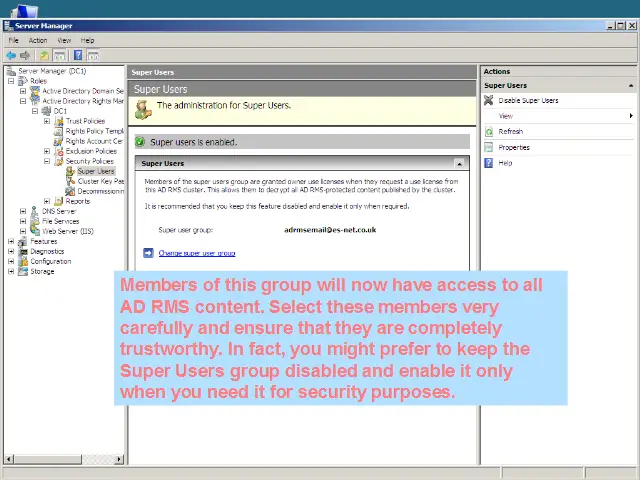Click the 'Super users is enabled' status bar
640x480 pixels.
coord(302,142)
